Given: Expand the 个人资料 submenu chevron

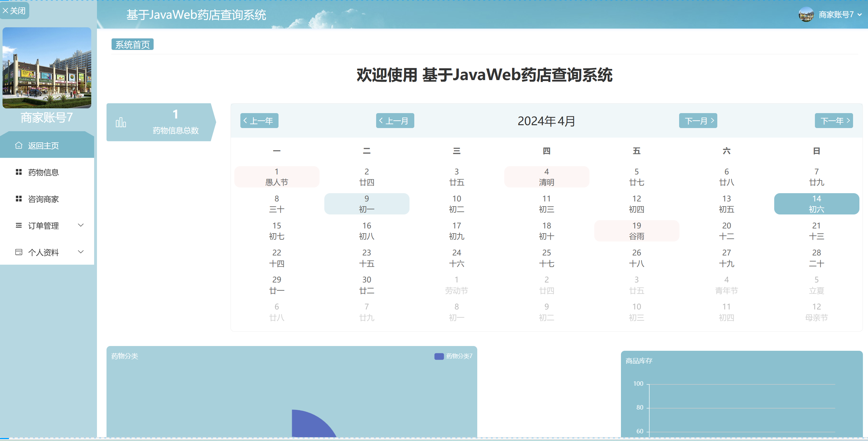Looking at the screenshot, I should point(81,252).
